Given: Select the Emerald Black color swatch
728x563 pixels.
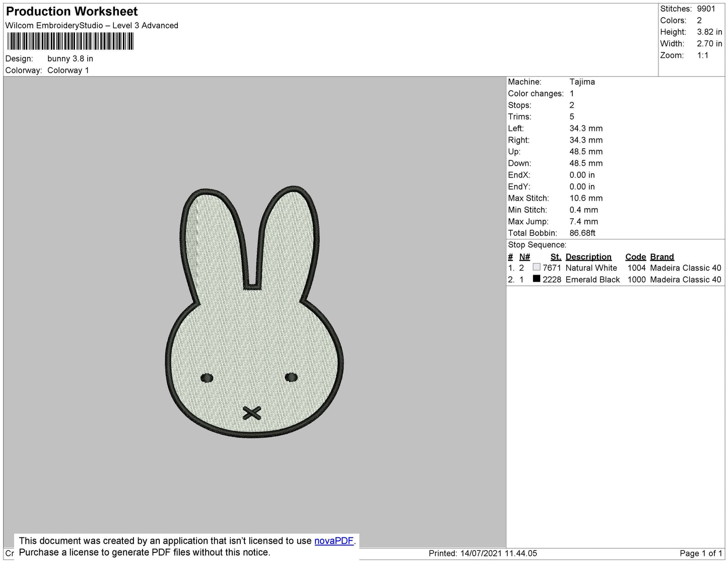Looking at the screenshot, I should [536, 279].
